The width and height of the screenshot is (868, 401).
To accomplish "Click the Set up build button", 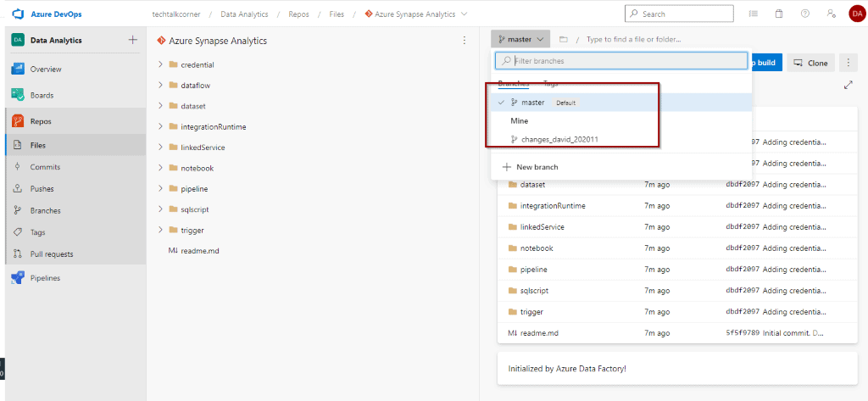I will click(x=766, y=63).
